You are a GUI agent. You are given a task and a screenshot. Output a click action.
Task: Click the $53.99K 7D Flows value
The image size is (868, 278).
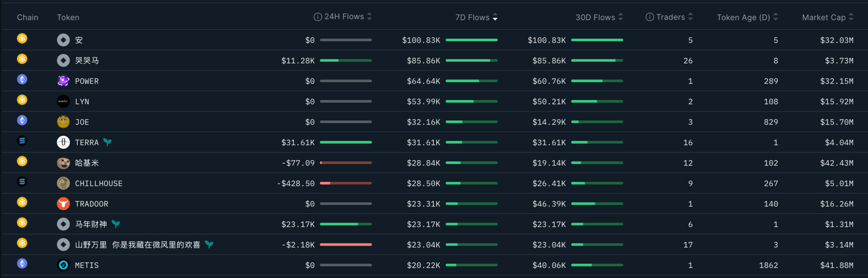424,102
